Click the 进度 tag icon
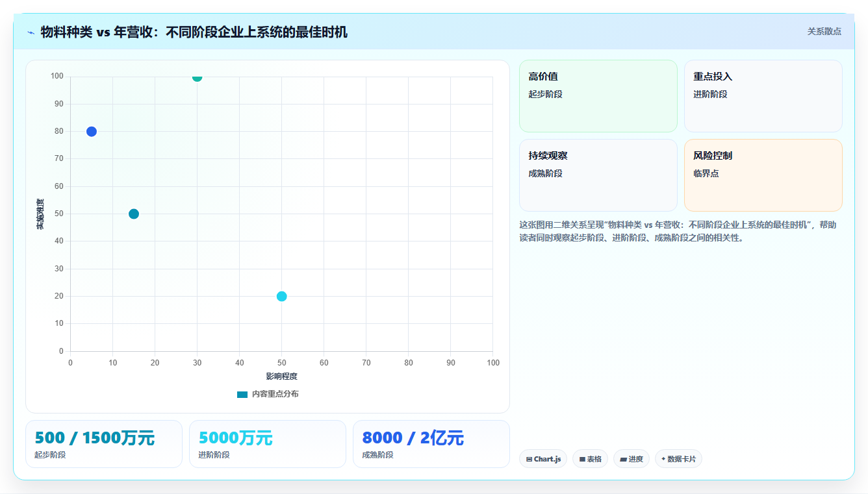The image size is (868, 494). click(x=623, y=460)
